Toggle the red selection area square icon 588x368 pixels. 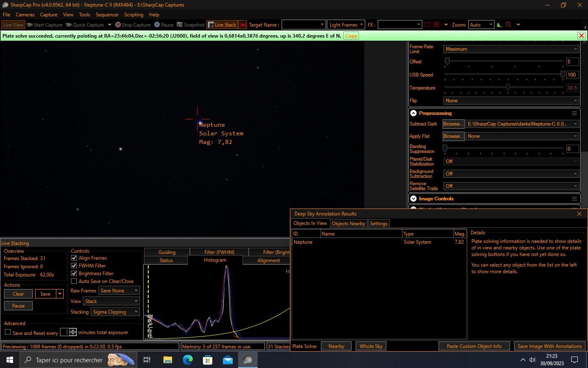coord(427,25)
